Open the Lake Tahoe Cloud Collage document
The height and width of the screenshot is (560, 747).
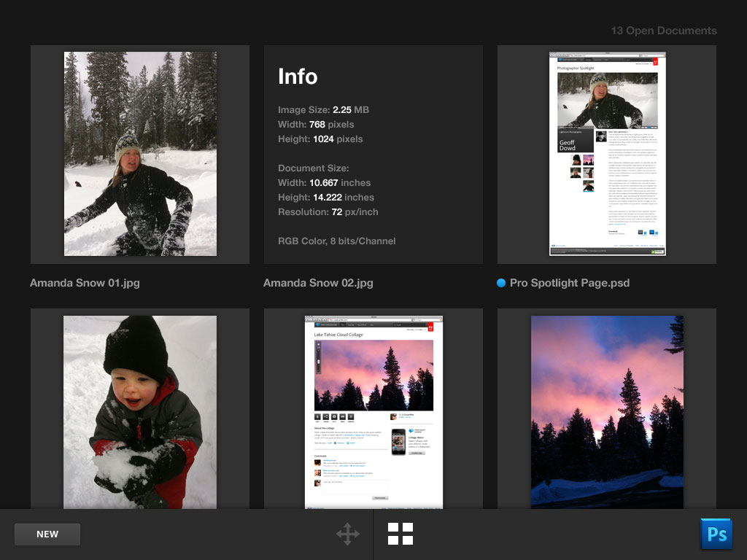373,411
